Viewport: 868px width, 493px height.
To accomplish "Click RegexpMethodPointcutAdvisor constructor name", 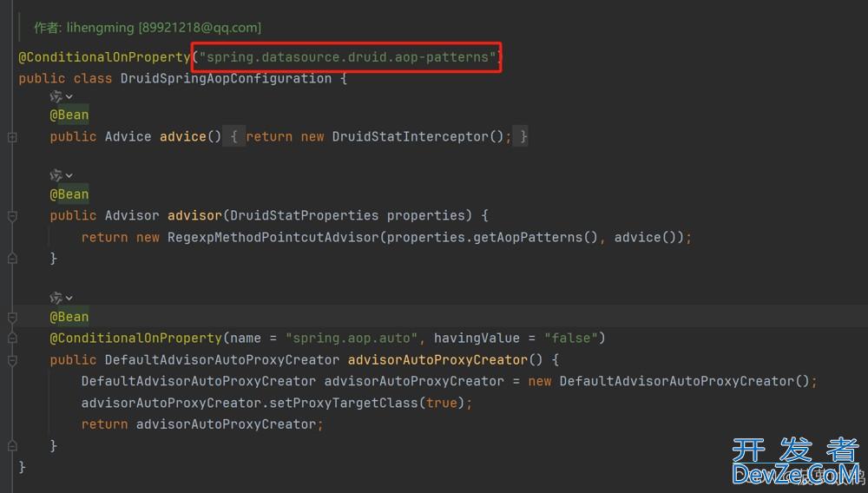I will coord(273,237).
